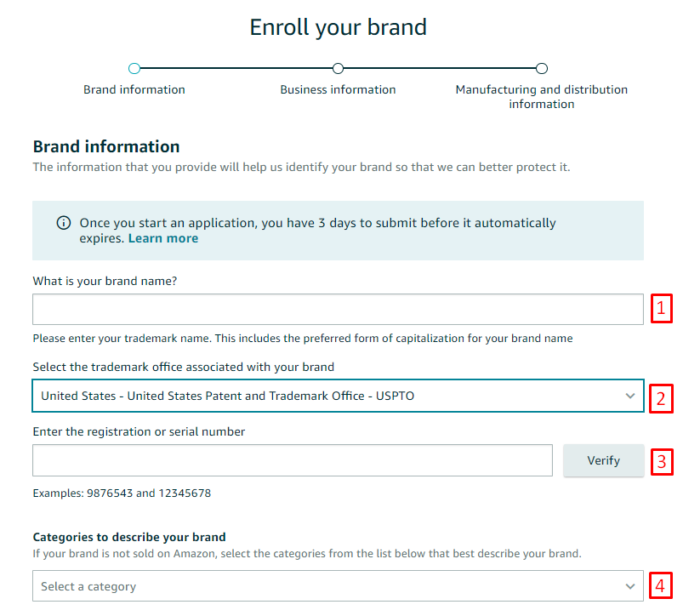Click red marker number 1
This screenshot has height=616, width=683.
click(x=663, y=308)
